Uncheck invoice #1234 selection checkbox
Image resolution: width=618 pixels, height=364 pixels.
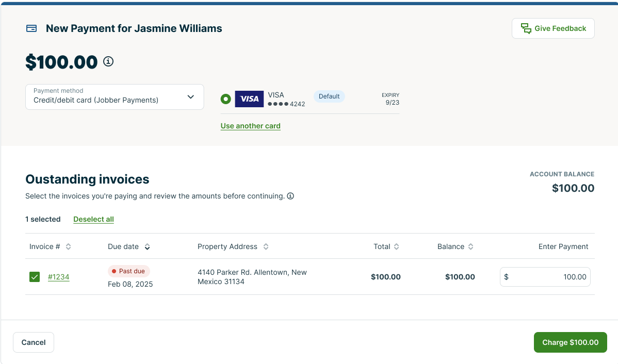point(34,277)
